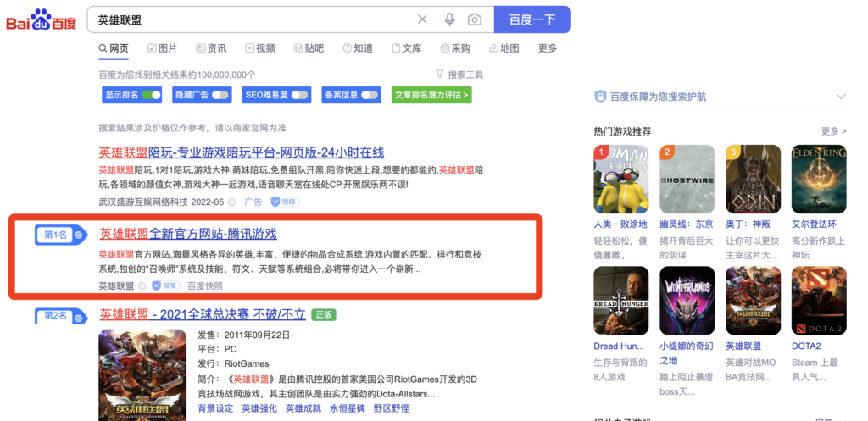Open dropdown arrow next to 武汉盛游互娱网络科技
Image resolution: width=868 pixels, height=421 pixels.
(x=231, y=202)
